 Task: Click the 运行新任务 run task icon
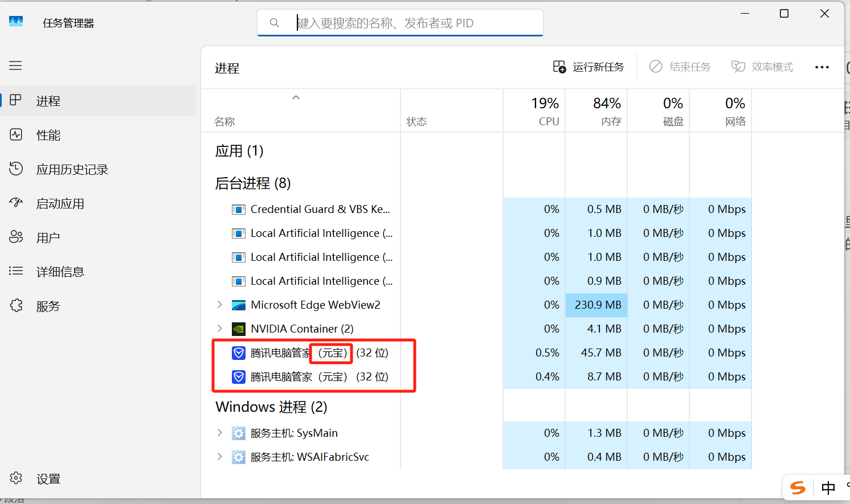point(559,67)
